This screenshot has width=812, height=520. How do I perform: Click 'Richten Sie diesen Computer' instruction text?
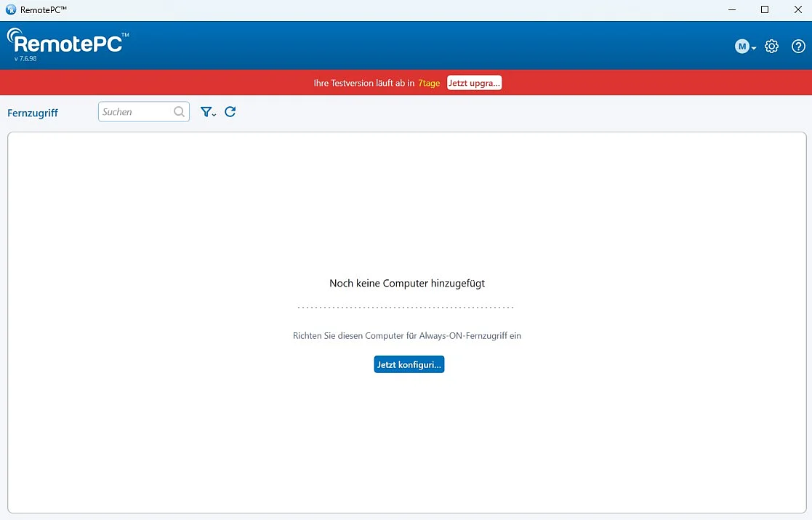coord(407,335)
